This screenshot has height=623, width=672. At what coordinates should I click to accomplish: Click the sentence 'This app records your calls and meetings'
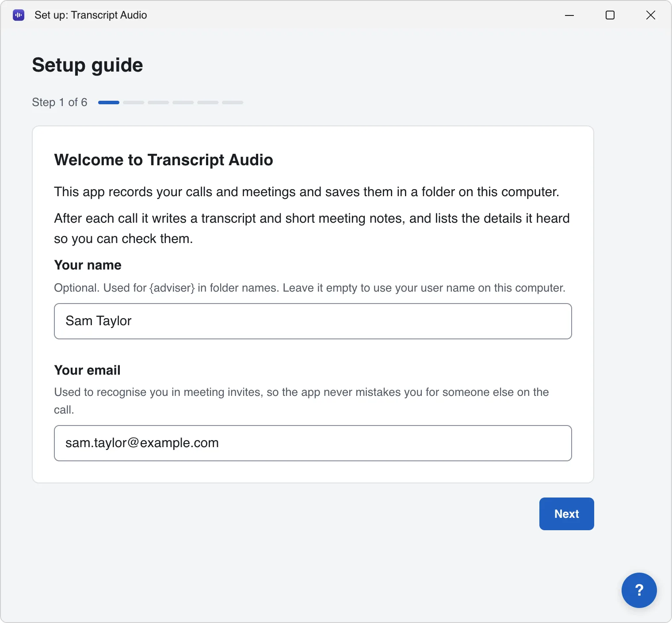[x=306, y=192]
